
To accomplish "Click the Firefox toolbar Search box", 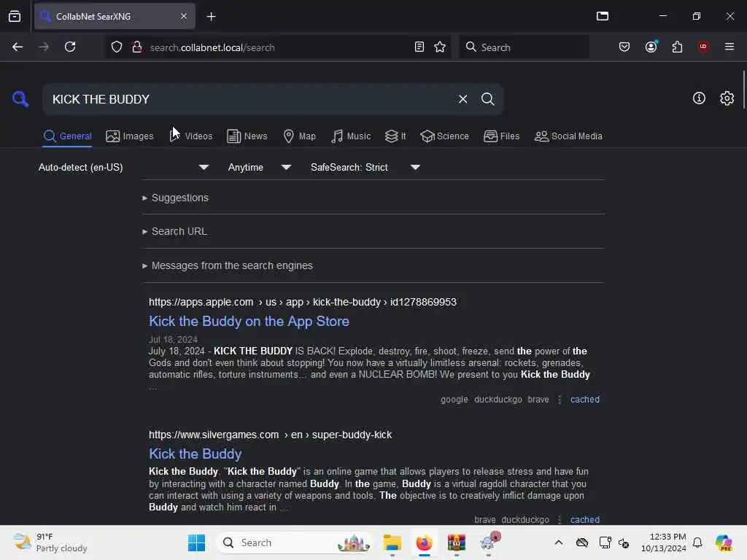I will 524,47.
